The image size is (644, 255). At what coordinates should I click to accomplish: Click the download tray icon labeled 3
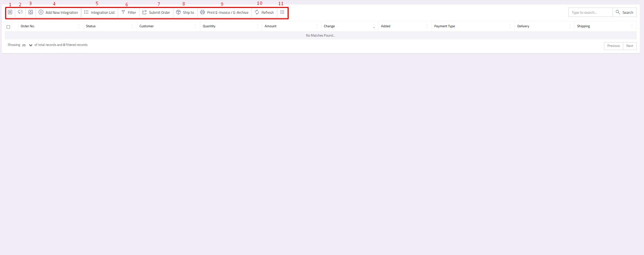[x=31, y=12]
